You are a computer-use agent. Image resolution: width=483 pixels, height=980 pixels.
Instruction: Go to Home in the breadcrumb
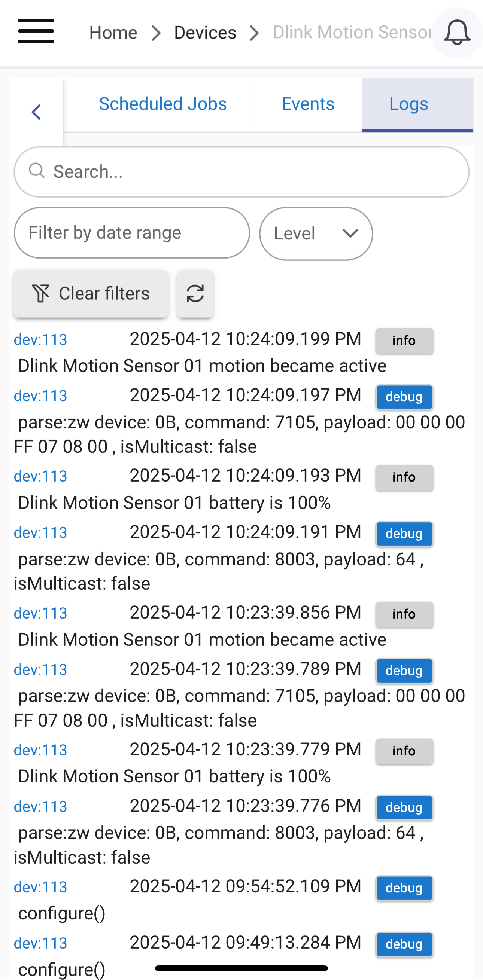pos(113,33)
